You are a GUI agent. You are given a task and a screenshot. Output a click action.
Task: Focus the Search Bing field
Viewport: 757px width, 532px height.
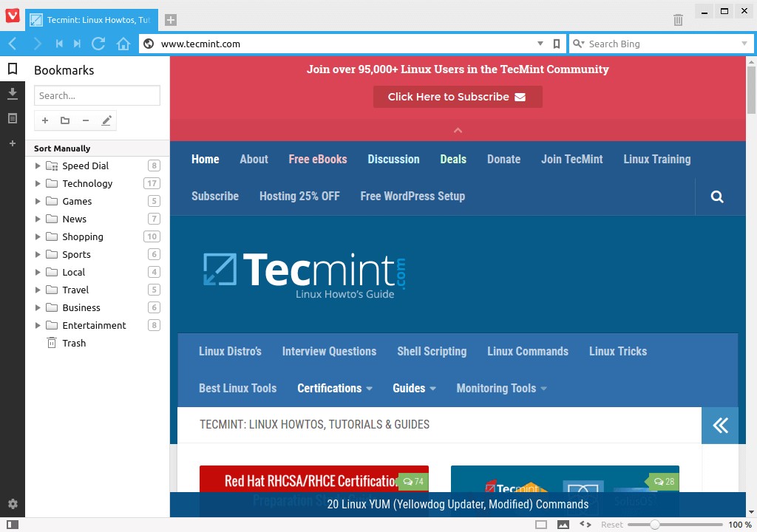coord(661,44)
